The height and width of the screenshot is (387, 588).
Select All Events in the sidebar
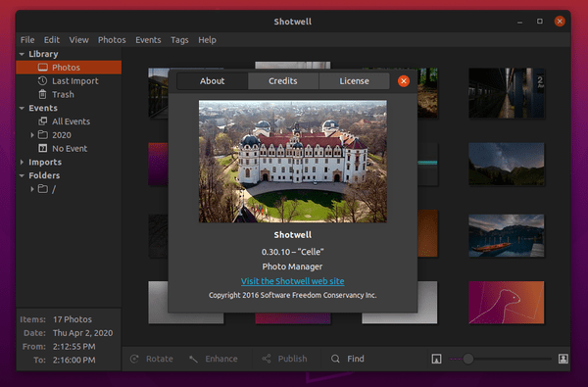tap(69, 121)
